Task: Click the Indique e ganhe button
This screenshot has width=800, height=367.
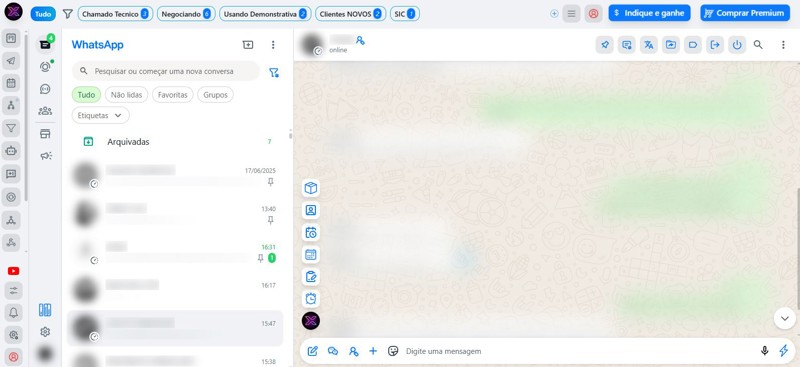Action: click(x=649, y=13)
